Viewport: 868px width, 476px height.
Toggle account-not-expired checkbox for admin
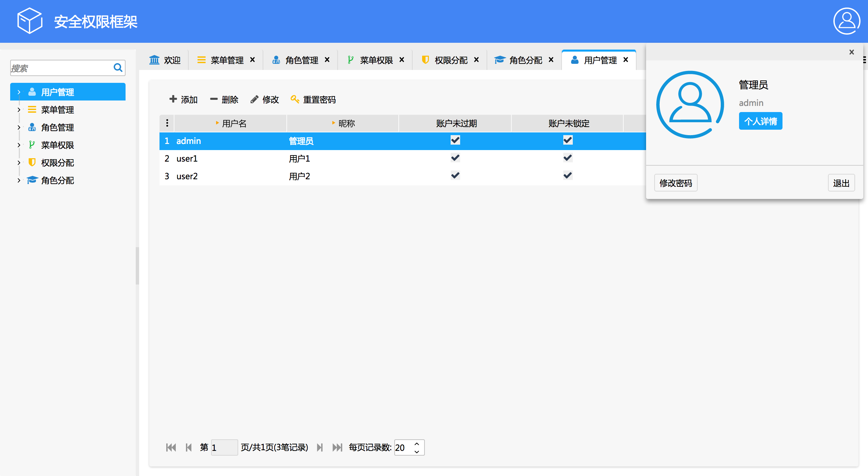point(455,140)
